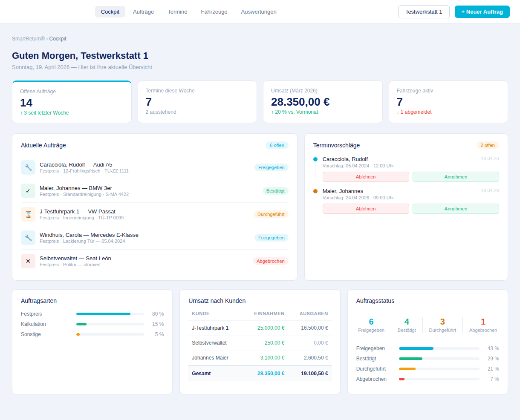This screenshot has height=420, width=520.
Task: Click hourglass icon of J-Testfuhrpark VW Passat order
Action: (28, 214)
